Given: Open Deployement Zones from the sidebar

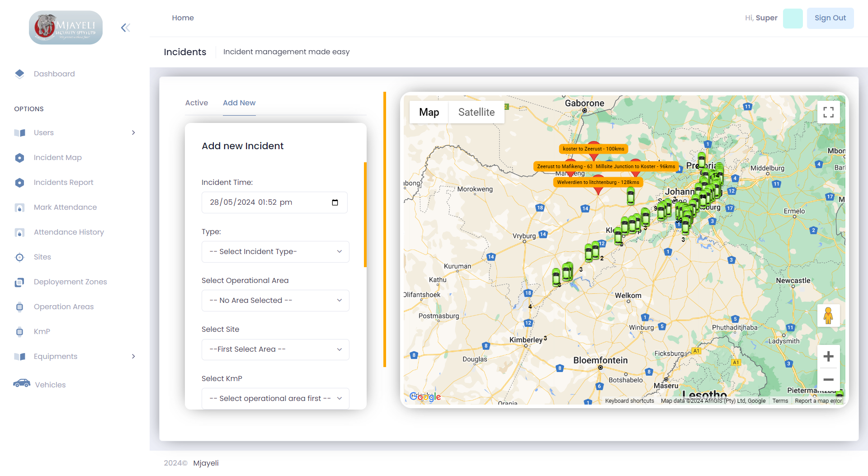Looking at the screenshot, I should tap(19, 282).
